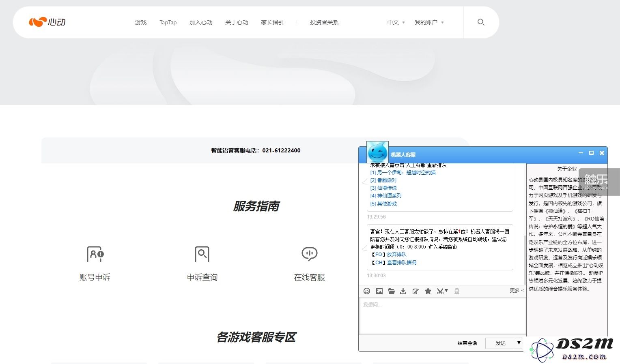Open the 投资者关系 menu item
620x364 pixels.
point(324,22)
